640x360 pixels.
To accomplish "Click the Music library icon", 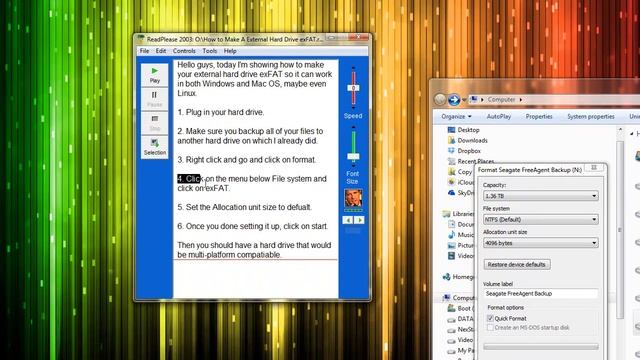I will (451, 235).
